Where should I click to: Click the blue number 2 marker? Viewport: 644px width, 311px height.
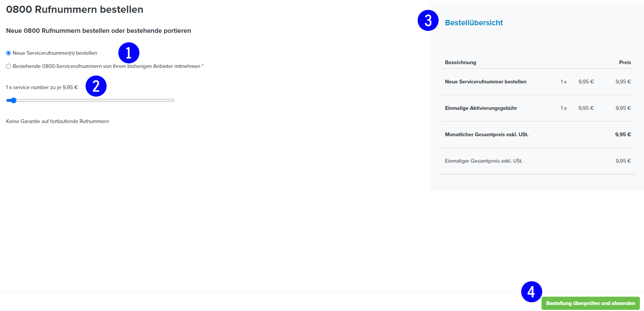click(96, 86)
